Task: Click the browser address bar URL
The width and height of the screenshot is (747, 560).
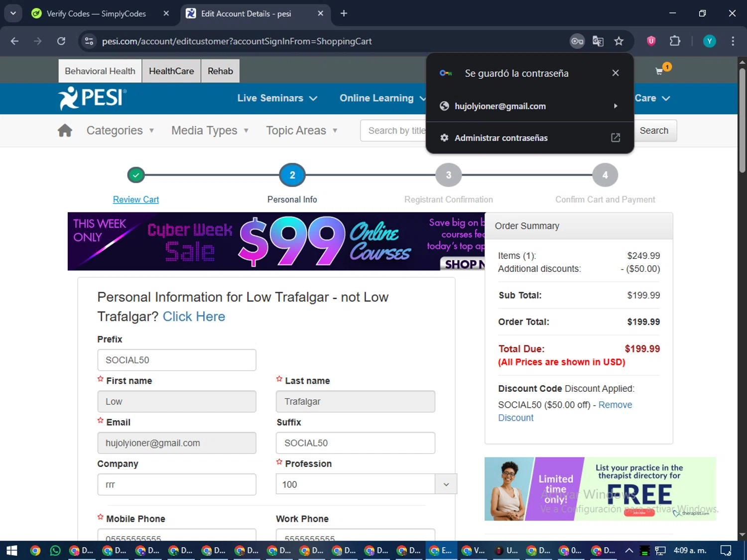Action: (237, 41)
